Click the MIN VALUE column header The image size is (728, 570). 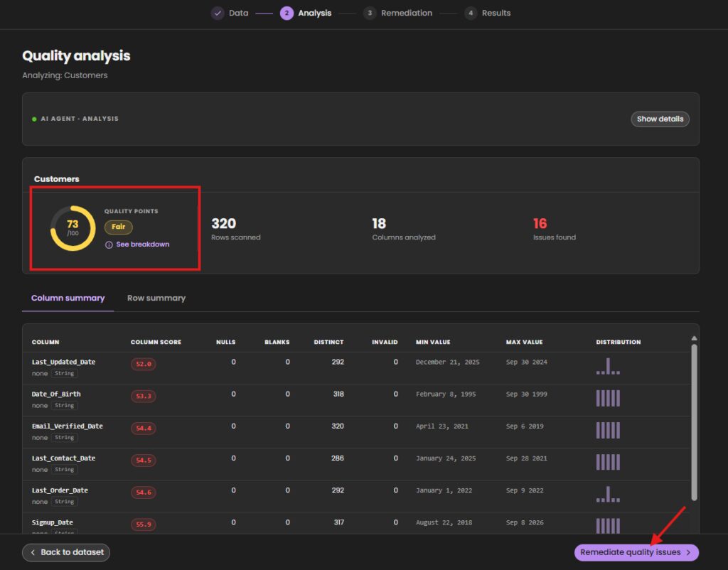(x=433, y=342)
